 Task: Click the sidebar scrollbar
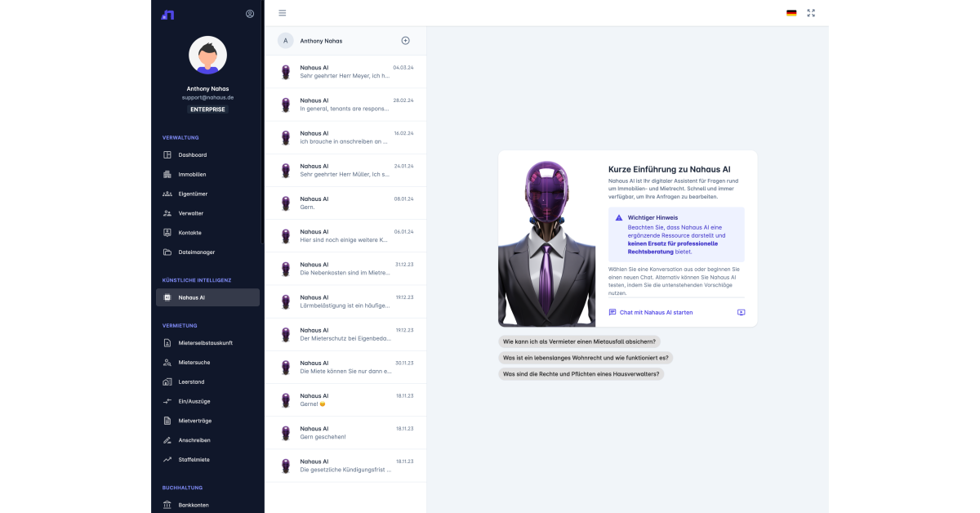click(262, 123)
